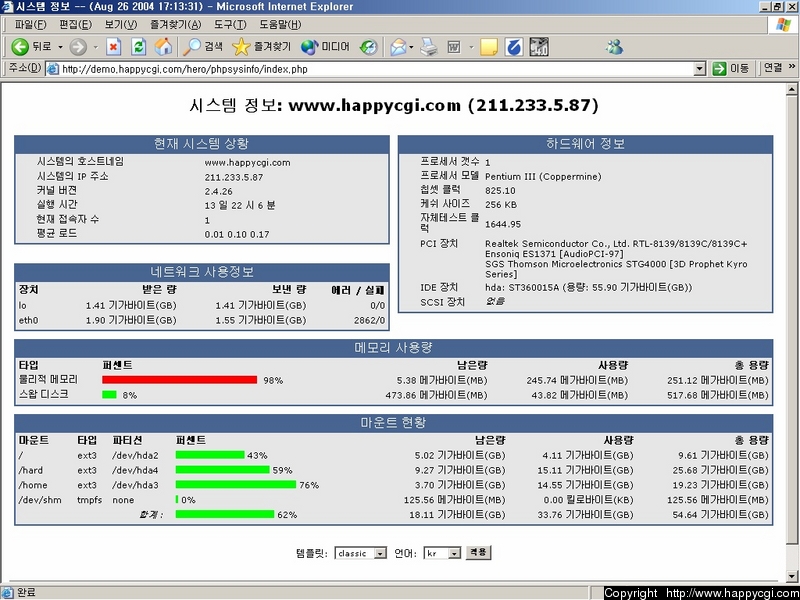Click the 43% root partition usage bar
The height and width of the screenshot is (600, 800).
[210, 455]
